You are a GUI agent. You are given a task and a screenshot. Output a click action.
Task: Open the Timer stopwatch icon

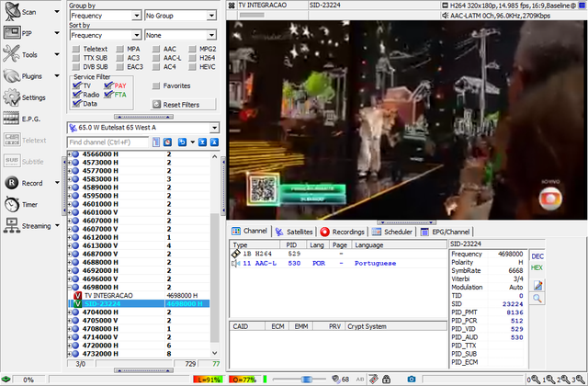point(12,204)
